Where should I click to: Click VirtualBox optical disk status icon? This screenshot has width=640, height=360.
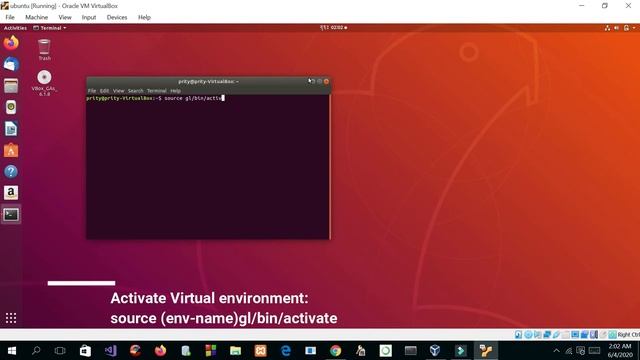(528, 335)
